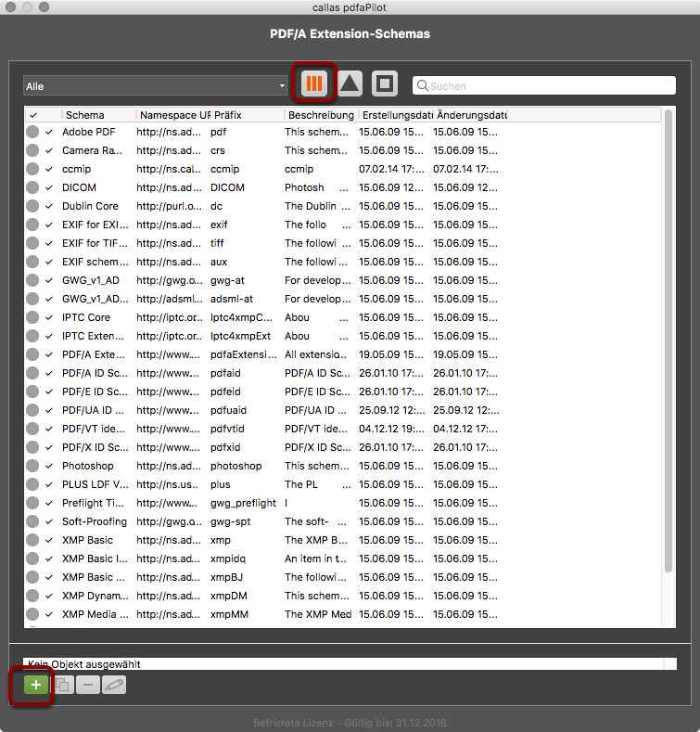Toggle the checkmark for XMP Dynam...
Screen dimensions: 700x732
point(49,597)
